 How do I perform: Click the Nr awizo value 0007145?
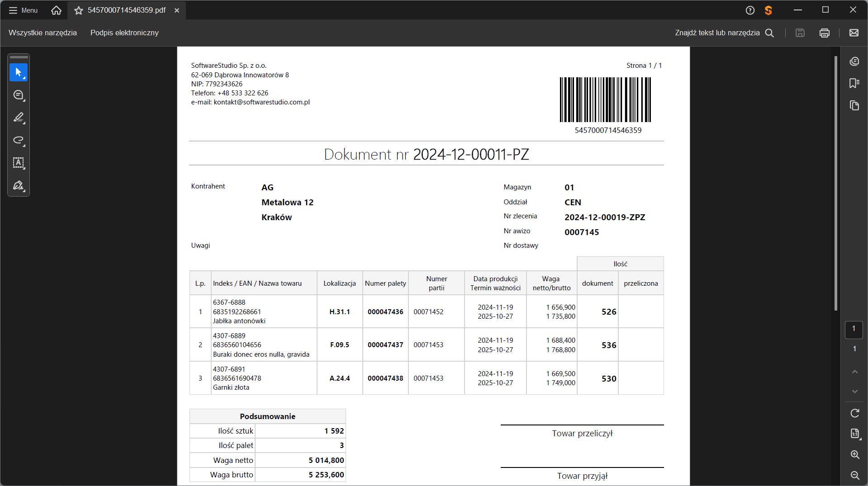point(582,232)
